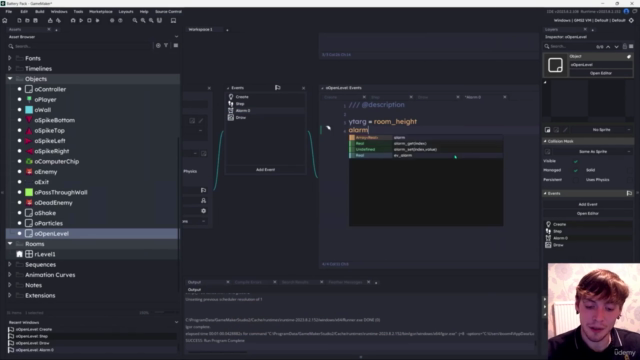
Task: Click the parent icon in object editor
Action: coord(203,201)
